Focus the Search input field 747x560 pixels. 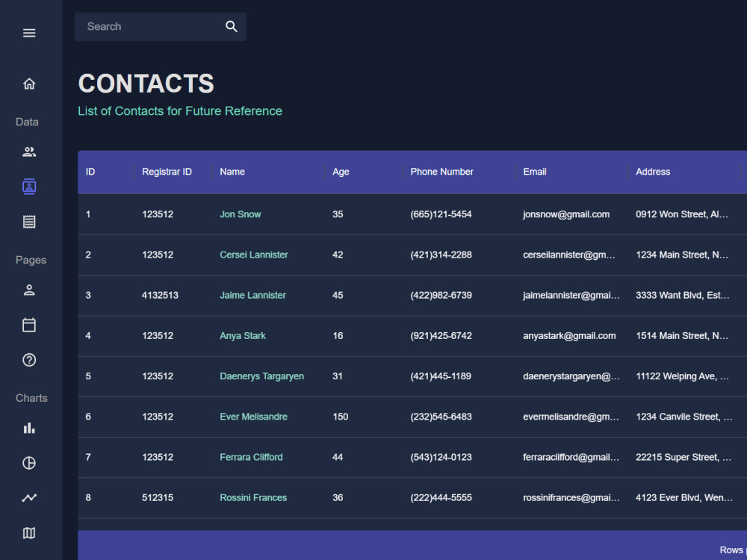pos(150,27)
